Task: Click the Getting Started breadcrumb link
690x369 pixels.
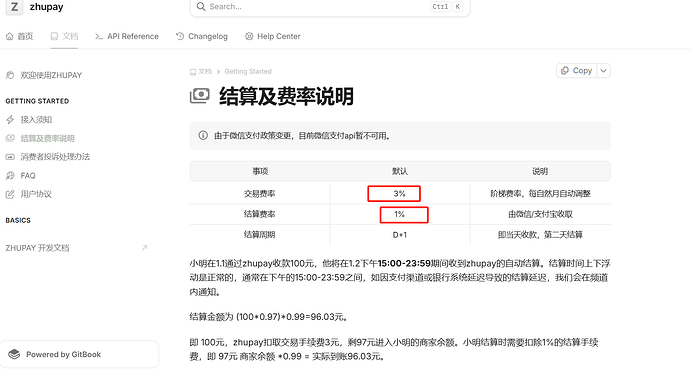Action: 248,71
